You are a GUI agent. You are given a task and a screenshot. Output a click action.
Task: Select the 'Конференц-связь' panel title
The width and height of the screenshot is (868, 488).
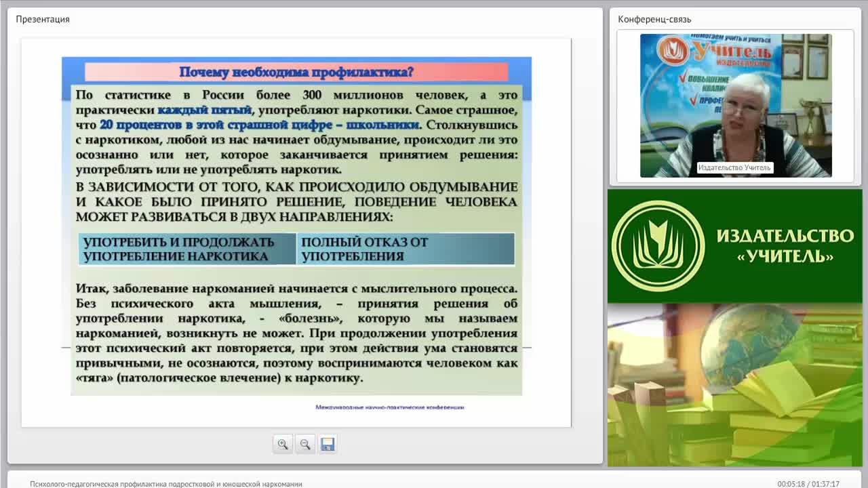pos(654,19)
